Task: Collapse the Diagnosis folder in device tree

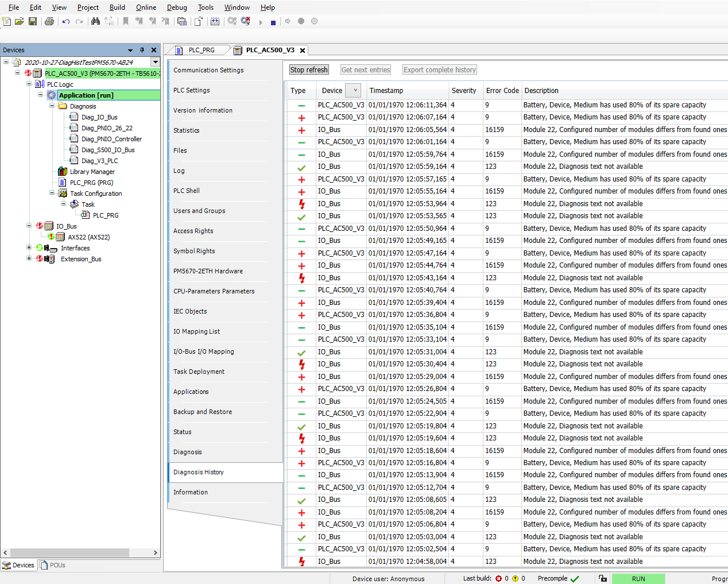Action: [52, 106]
